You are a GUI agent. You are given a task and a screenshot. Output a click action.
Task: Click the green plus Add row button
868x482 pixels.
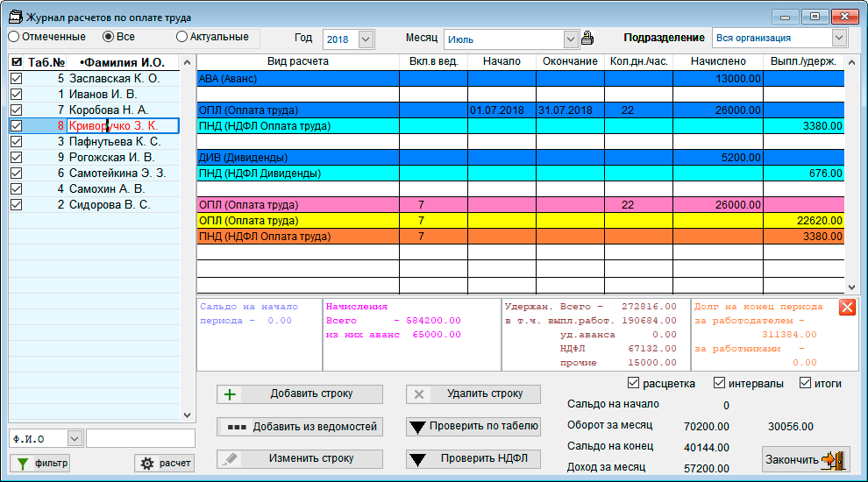point(300,394)
